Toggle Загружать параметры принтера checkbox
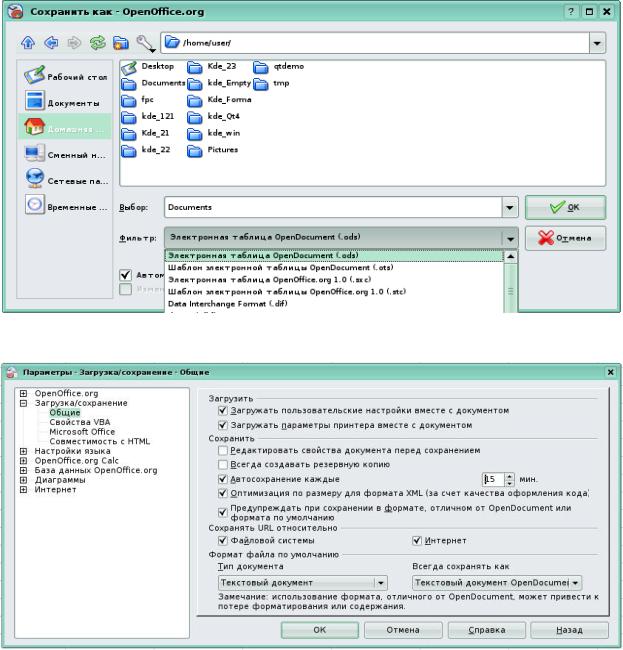The width and height of the screenshot is (623, 650). (223, 425)
